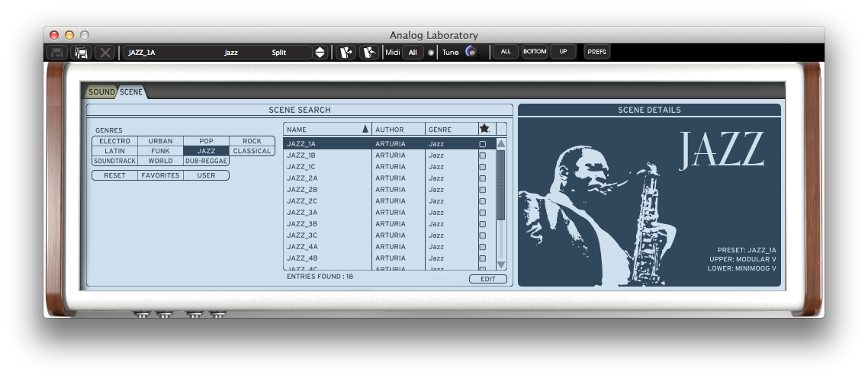This screenshot has width=868, height=378.
Task: Toggle the ROCK genre filter
Action: point(252,141)
